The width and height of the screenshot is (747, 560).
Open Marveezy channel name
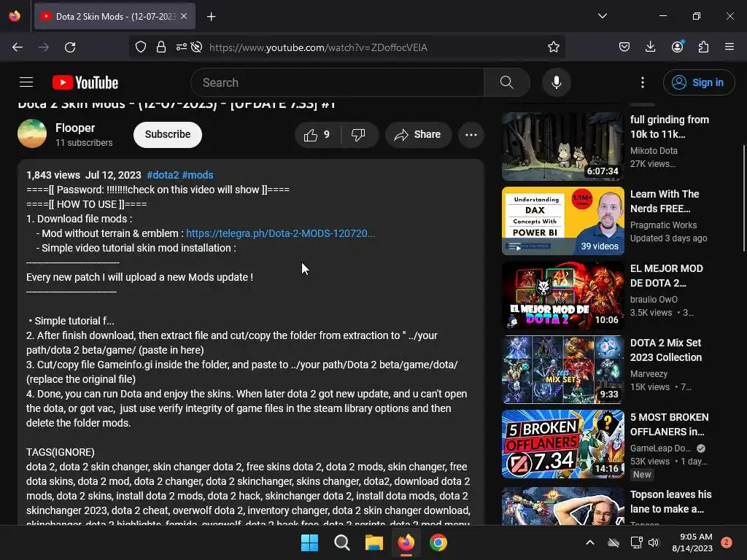coord(649,374)
